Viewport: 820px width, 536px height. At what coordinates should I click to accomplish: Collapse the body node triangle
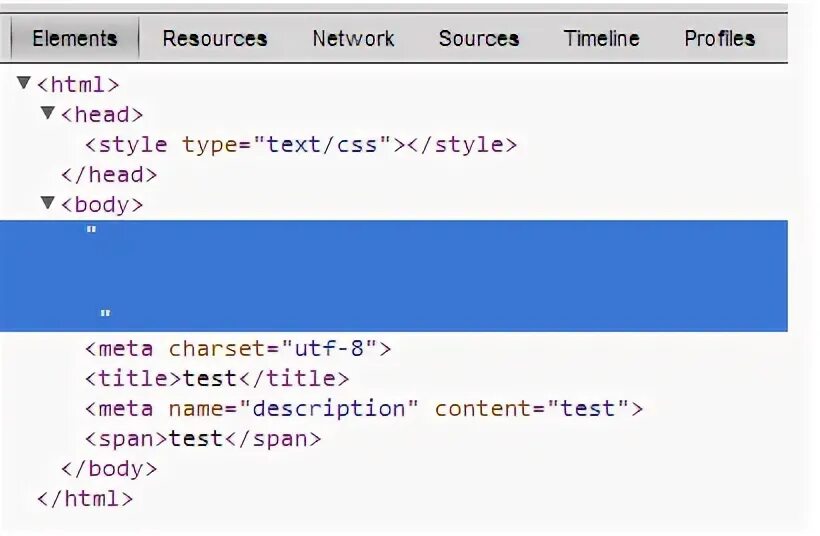click(47, 203)
